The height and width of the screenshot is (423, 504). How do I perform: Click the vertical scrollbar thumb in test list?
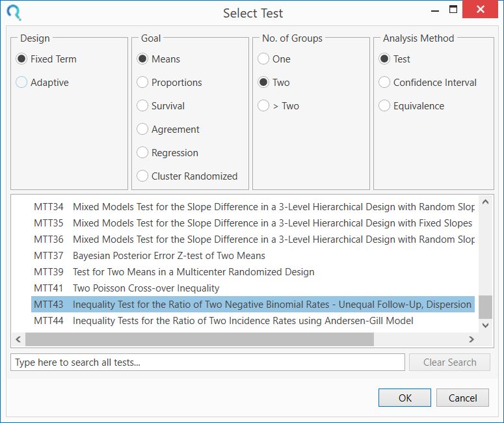(485, 307)
